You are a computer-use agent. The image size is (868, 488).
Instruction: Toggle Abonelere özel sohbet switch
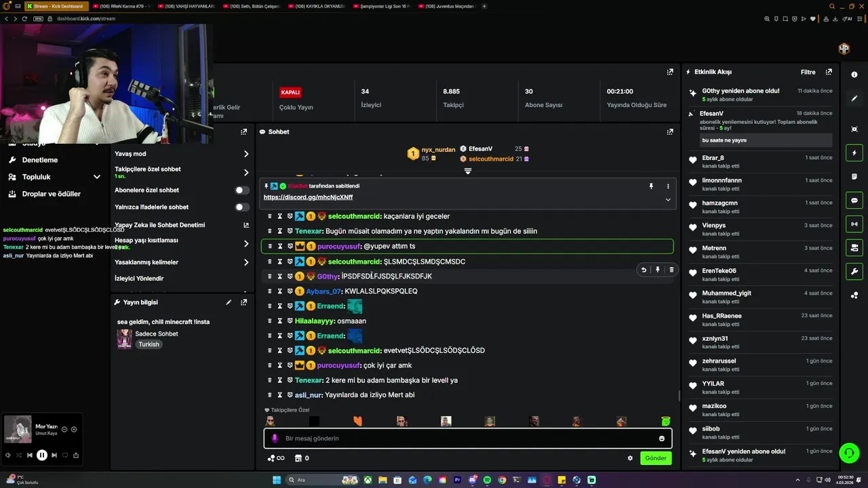241,190
